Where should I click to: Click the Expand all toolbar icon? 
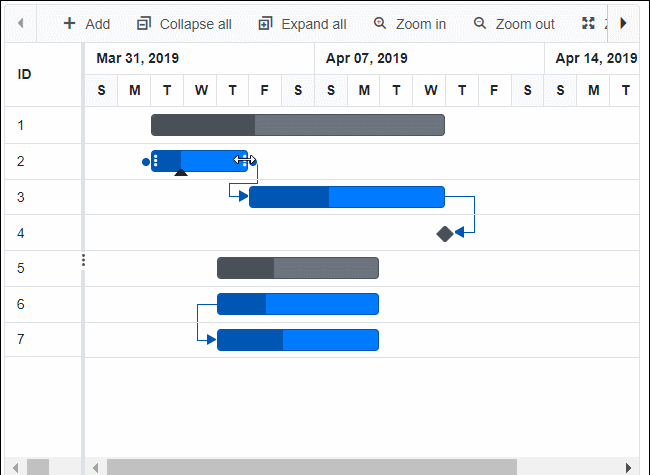pyautogui.click(x=265, y=23)
